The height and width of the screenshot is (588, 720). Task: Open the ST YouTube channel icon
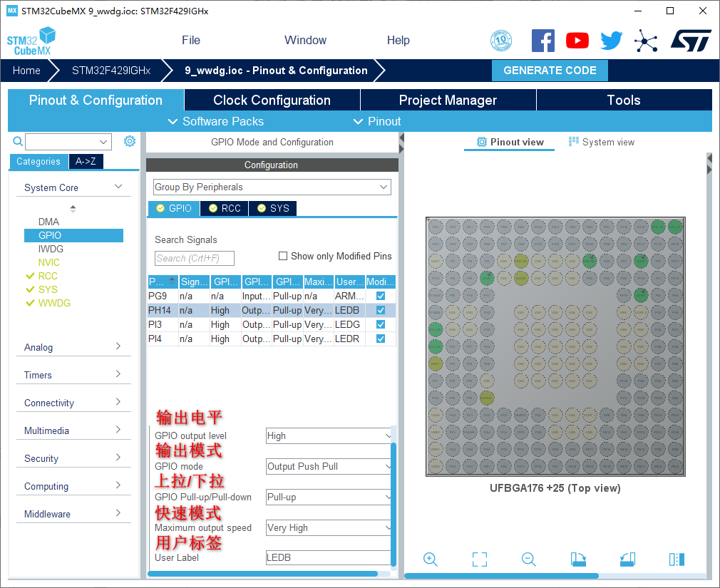coord(577,41)
